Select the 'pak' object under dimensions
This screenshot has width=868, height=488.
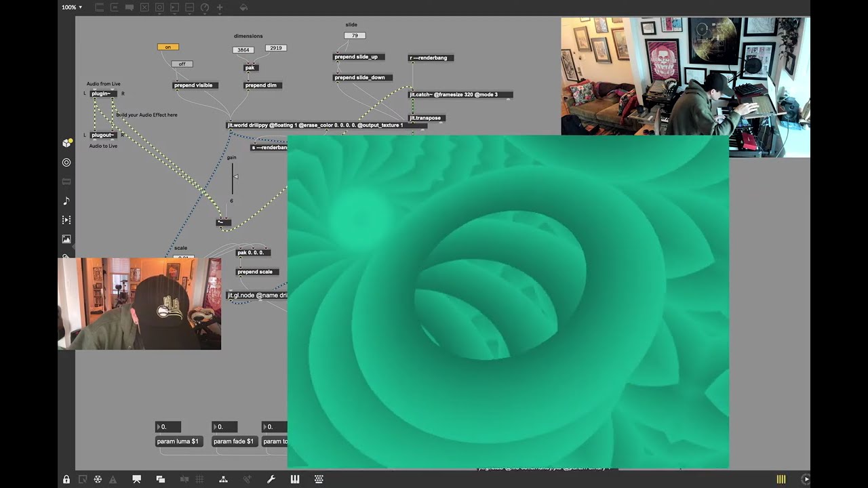click(251, 68)
